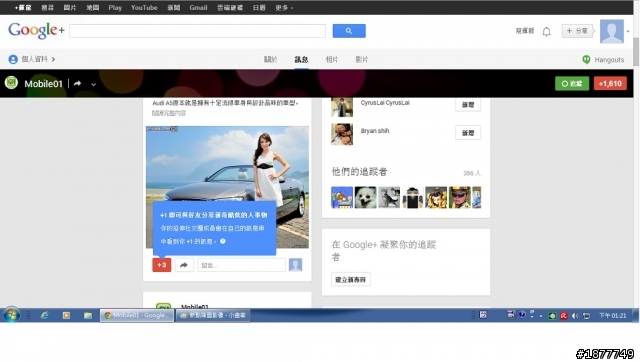Image resolution: width=640 pixels, height=362 pixels.
Task: Switch to Mobile01 - Google Chrome taskbar window
Action: [x=137, y=315]
